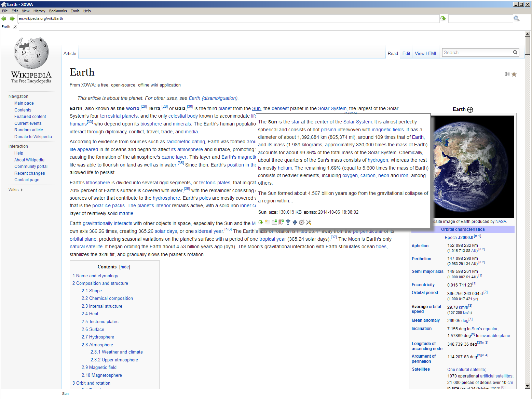
Task: Click the green back arrow button
Action: (x=4, y=18)
